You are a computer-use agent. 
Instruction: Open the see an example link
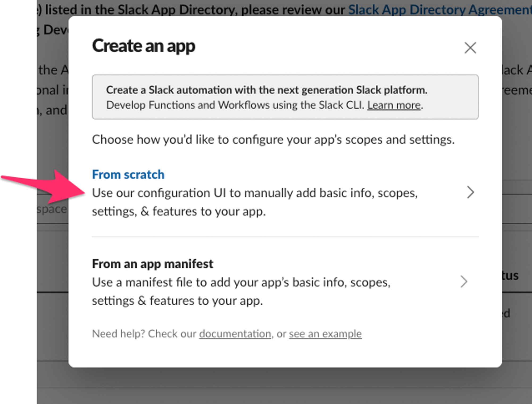[x=325, y=334]
